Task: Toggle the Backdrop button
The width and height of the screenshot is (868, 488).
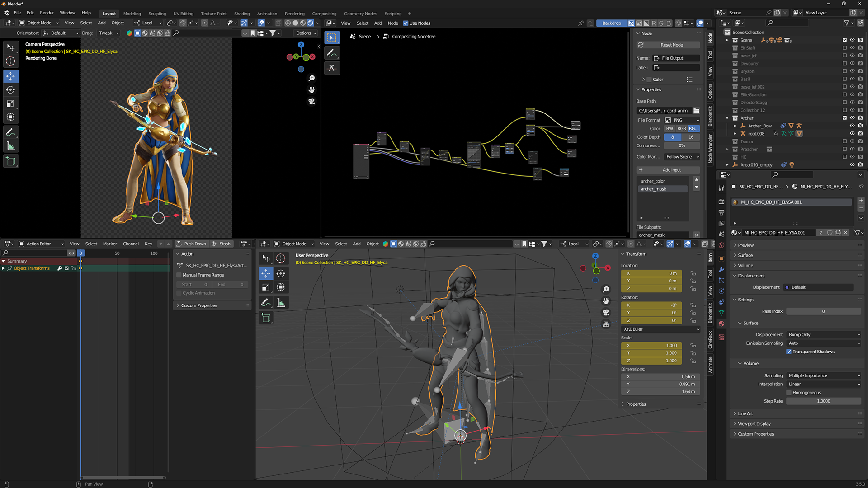Action: point(612,23)
